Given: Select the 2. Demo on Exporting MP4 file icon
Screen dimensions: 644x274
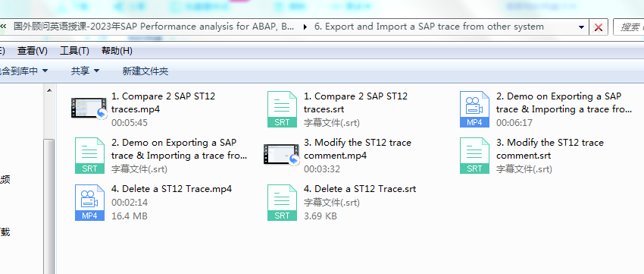Looking at the screenshot, I should tap(474, 109).
